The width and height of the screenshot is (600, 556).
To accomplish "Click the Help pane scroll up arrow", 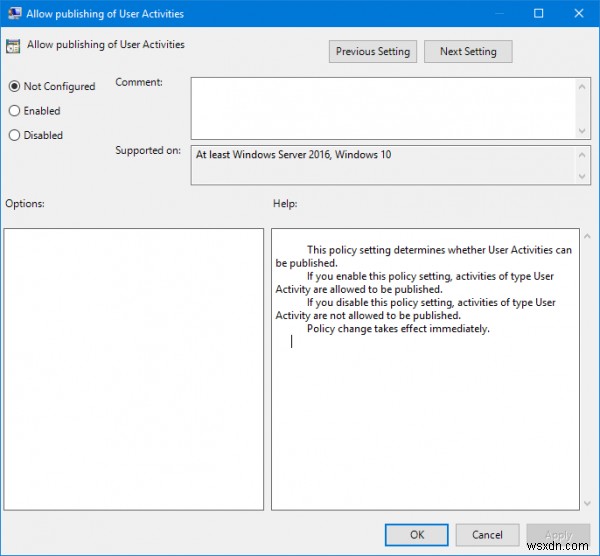I will coord(587,236).
